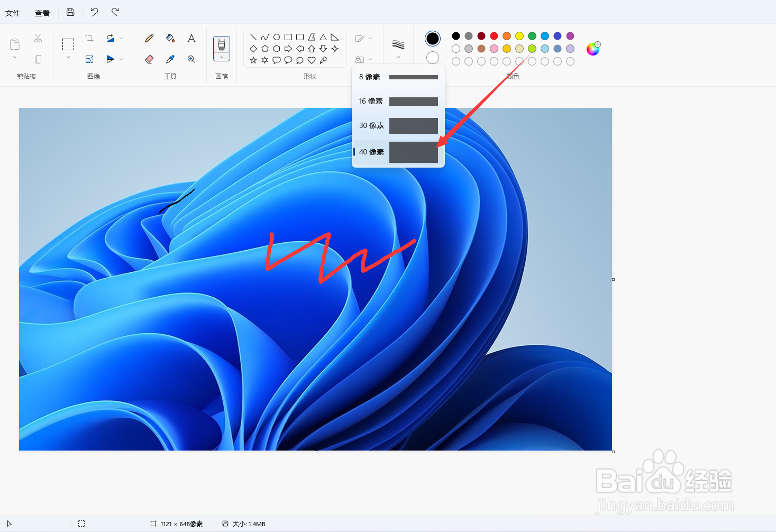The height and width of the screenshot is (532, 776).
Task: Select the Rounded rectangle shape
Action: tap(300, 37)
